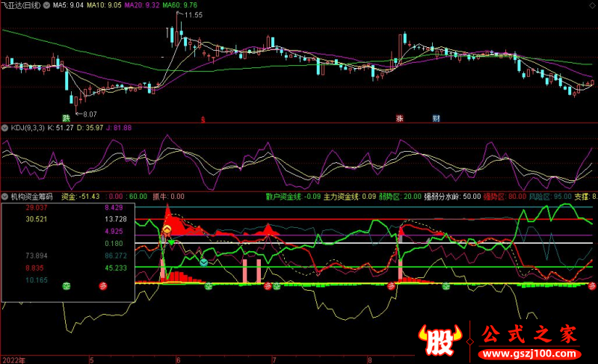Click the red 多 badge inside the legend box
Screen dimensions: 598x364
point(103,286)
